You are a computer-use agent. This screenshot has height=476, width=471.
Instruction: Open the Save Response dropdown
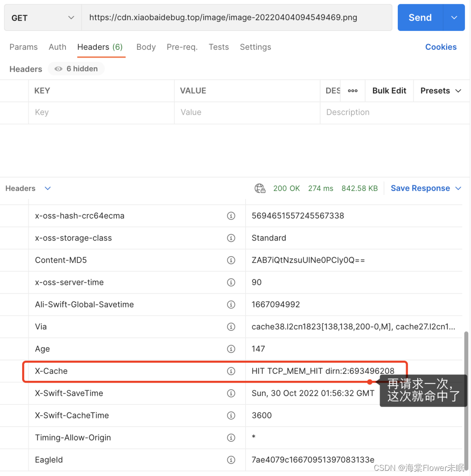coord(426,188)
